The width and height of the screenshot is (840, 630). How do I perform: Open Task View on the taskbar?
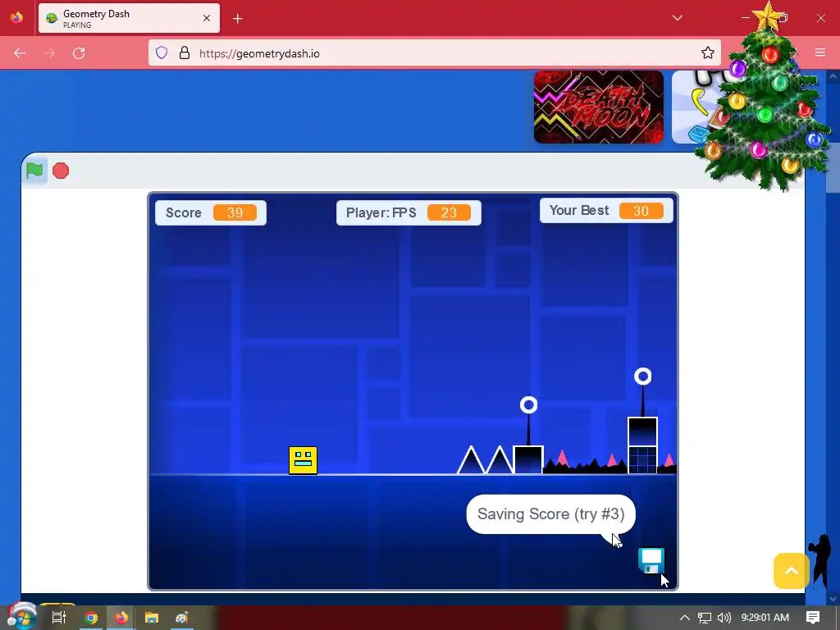click(x=58, y=618)
